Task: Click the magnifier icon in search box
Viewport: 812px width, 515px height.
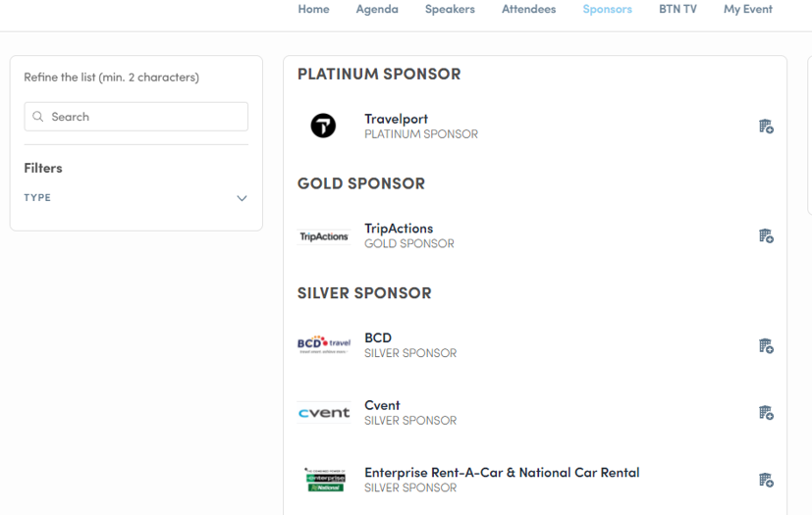Action: [x=38, y=117]
